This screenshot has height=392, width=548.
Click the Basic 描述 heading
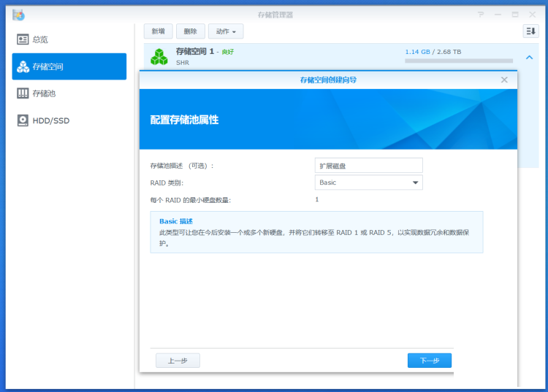(x=176, y=221)
